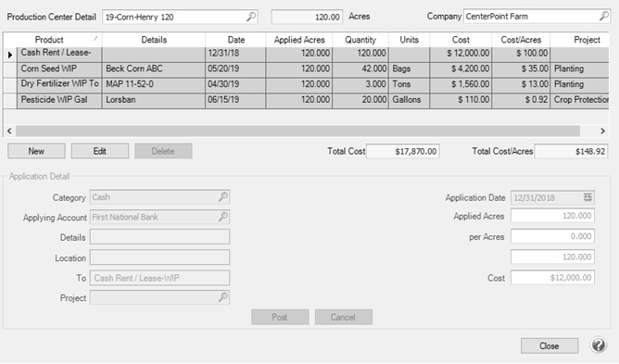Click the Crop Protection project cell

(580, 100)
